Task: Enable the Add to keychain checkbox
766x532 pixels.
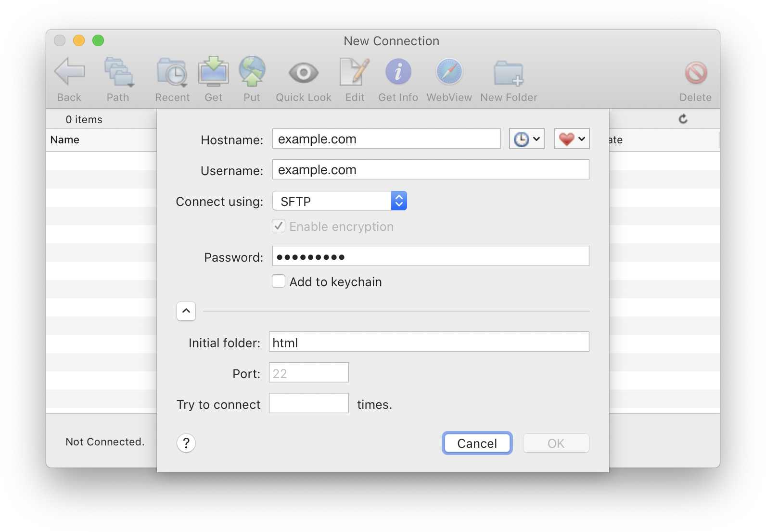Action: click(x=279, y=281)
